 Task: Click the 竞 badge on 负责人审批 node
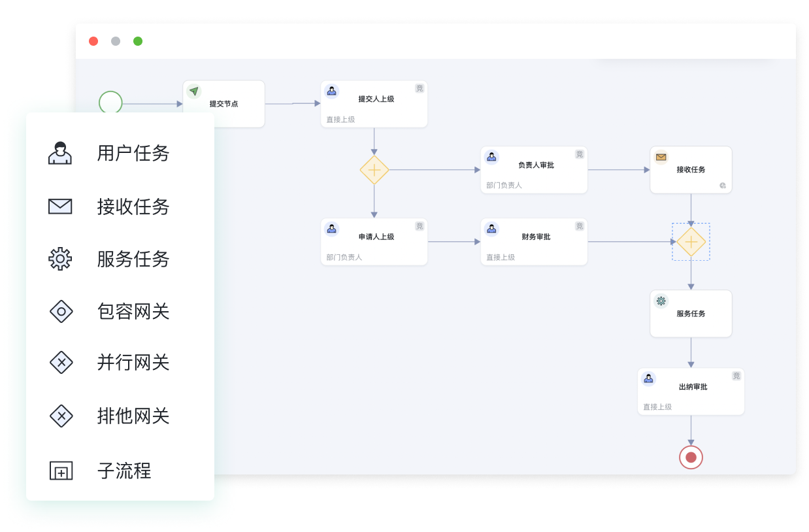(x=580, y=154)
